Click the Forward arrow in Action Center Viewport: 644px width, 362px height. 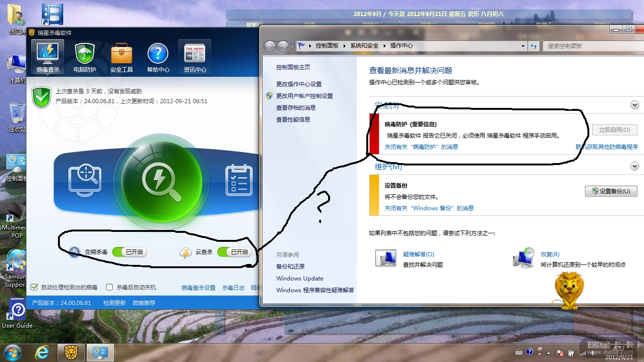coord(283,46)
